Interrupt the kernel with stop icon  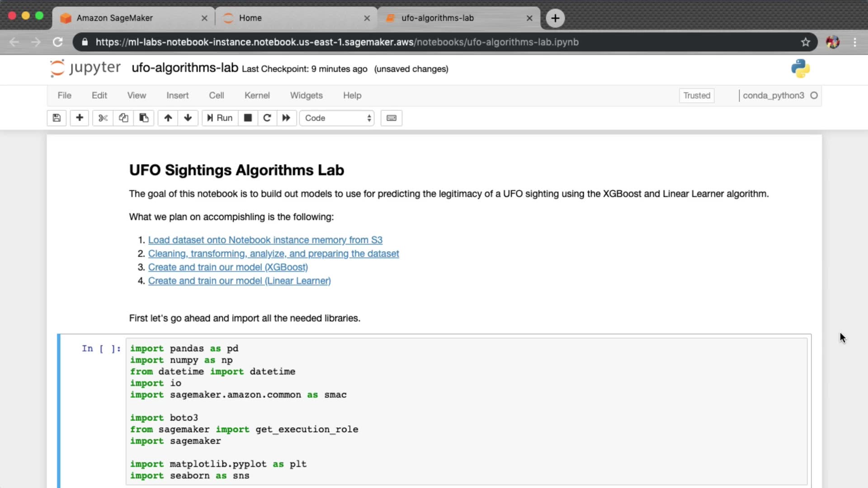click(x=248, y=118)
